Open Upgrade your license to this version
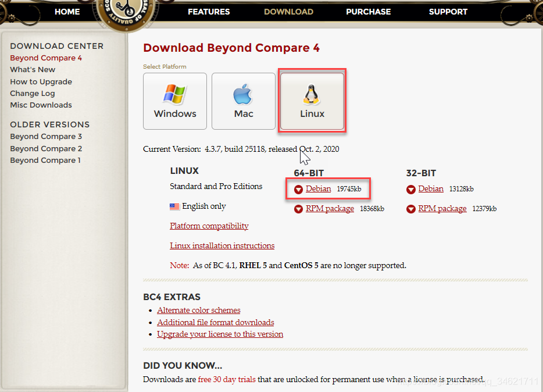The height and width of the screenshot is (392, 543). click(x=220, y=334)
